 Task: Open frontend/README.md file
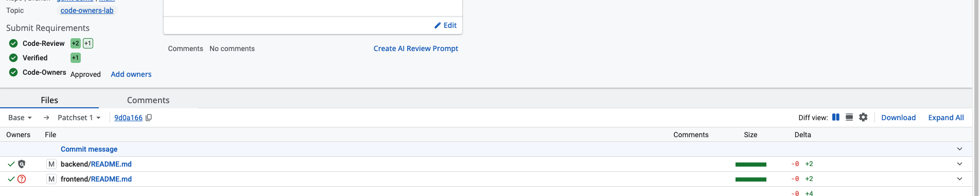coord(96,179)
